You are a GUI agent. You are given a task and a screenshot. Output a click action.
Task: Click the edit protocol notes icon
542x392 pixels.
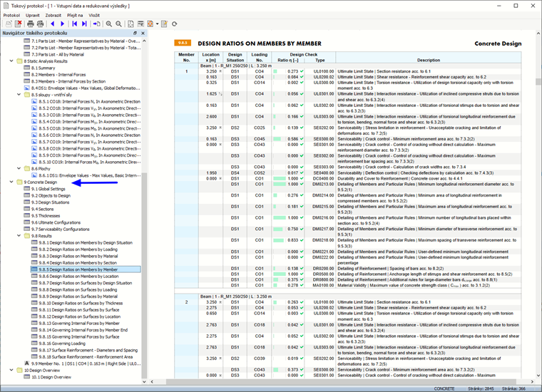(164, 24)
